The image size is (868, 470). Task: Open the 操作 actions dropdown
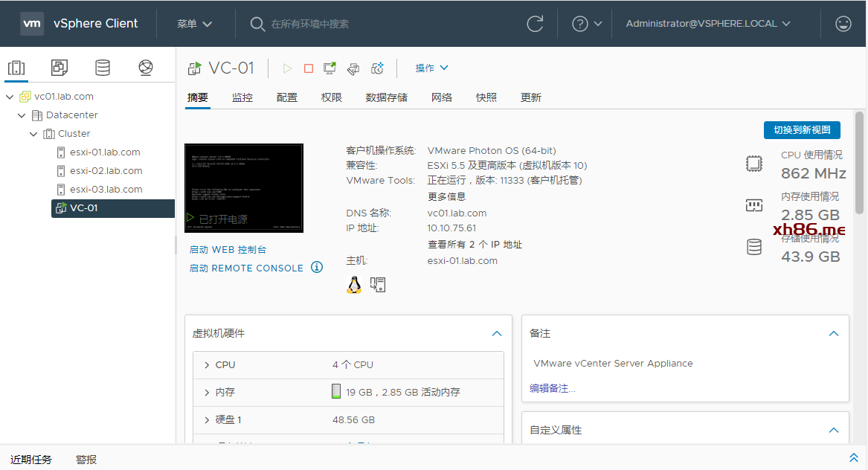tap(431, 68)
